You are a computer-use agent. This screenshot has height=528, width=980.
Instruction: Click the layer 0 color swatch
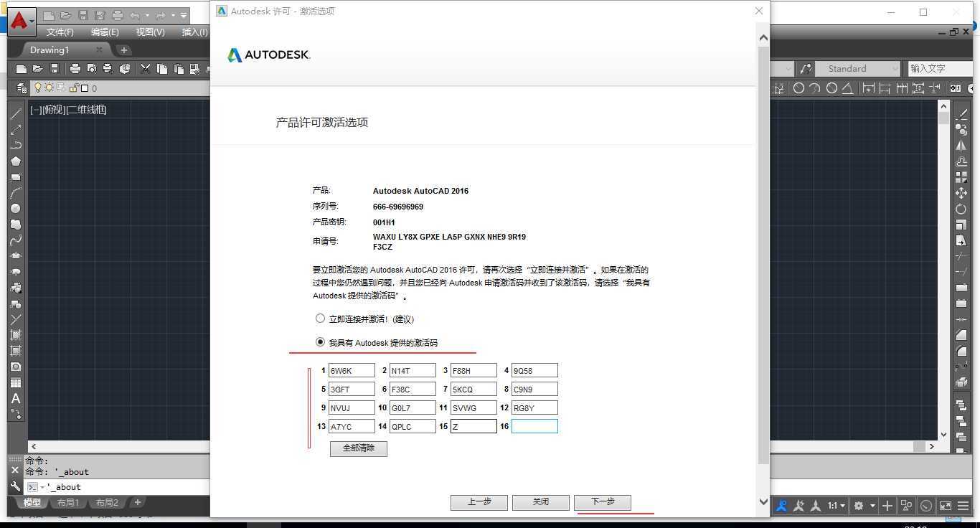click(x=85, y=88)
